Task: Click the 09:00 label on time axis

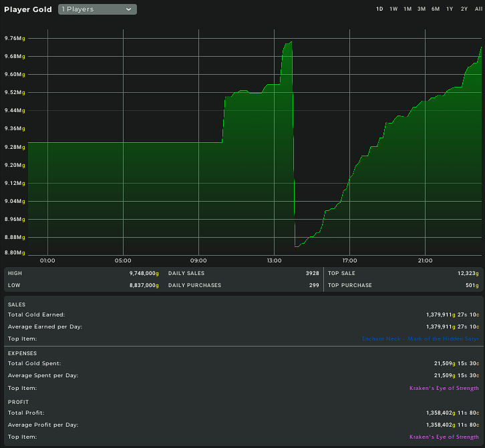Action: (198, 260)
